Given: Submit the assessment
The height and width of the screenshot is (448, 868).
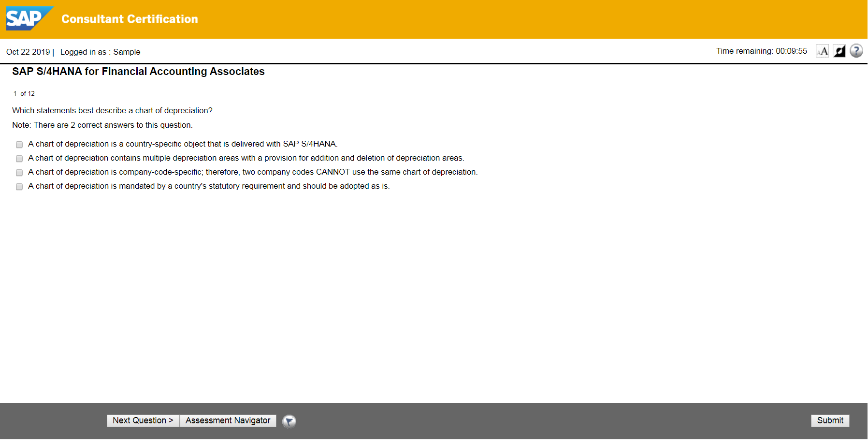Looking at the screenshot, I should (x=830, y=421).
